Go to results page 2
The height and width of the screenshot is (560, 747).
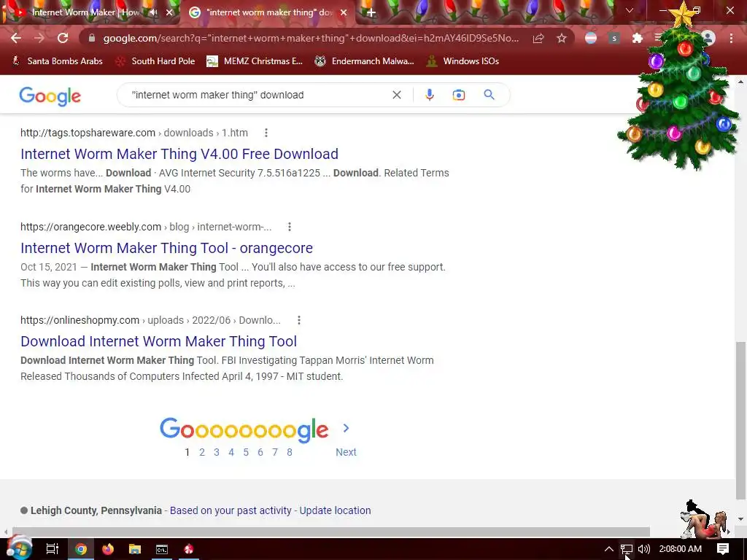202,452
